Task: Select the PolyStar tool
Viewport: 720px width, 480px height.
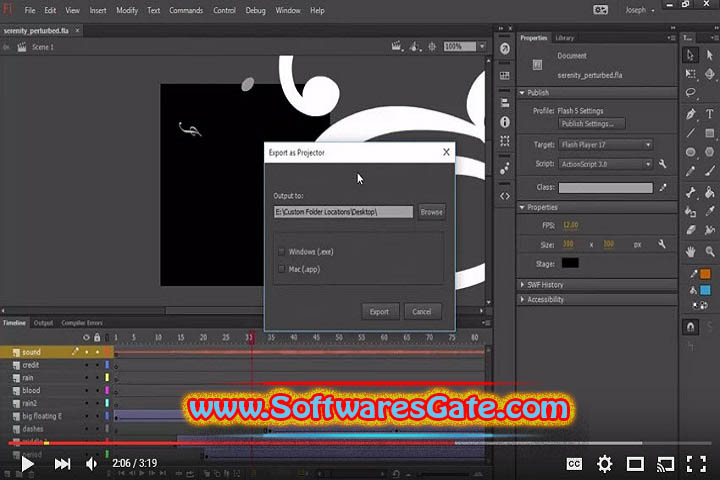Action: (710, 152)
